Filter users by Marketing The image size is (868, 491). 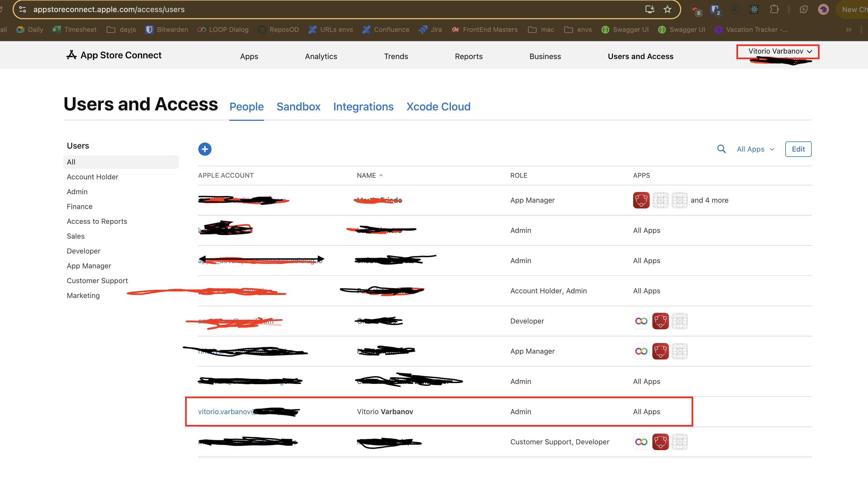(83, 295)
